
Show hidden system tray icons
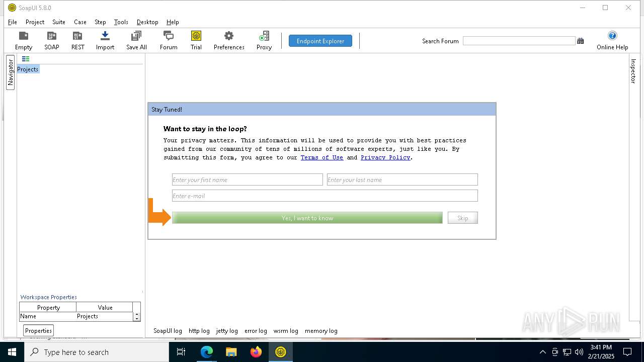pos(542,352)
